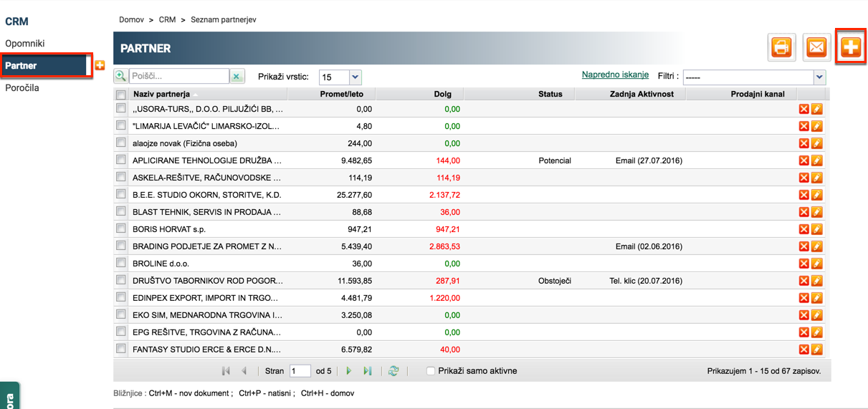Image resolution: width=868 pixels, height=409 pixels.
Task: Sort by the Naziv partnerja column header
Action: 161,94
